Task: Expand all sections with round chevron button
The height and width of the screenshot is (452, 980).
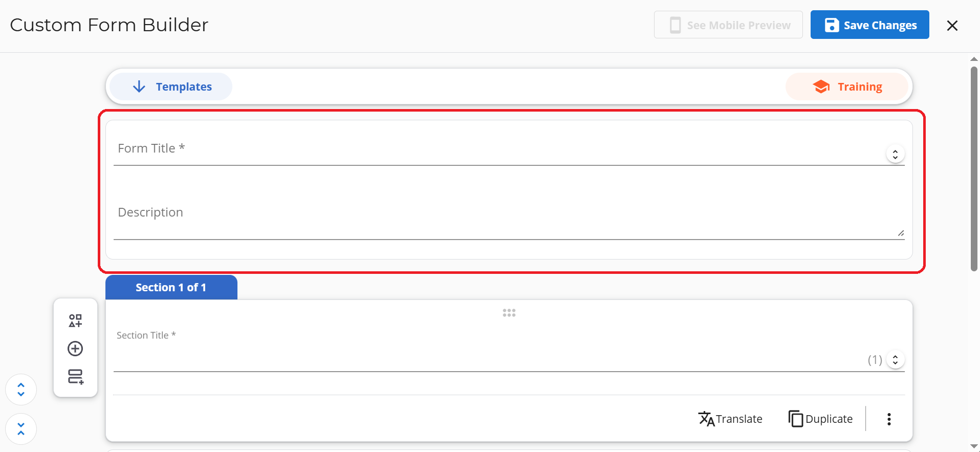Action: click(21, 390)
